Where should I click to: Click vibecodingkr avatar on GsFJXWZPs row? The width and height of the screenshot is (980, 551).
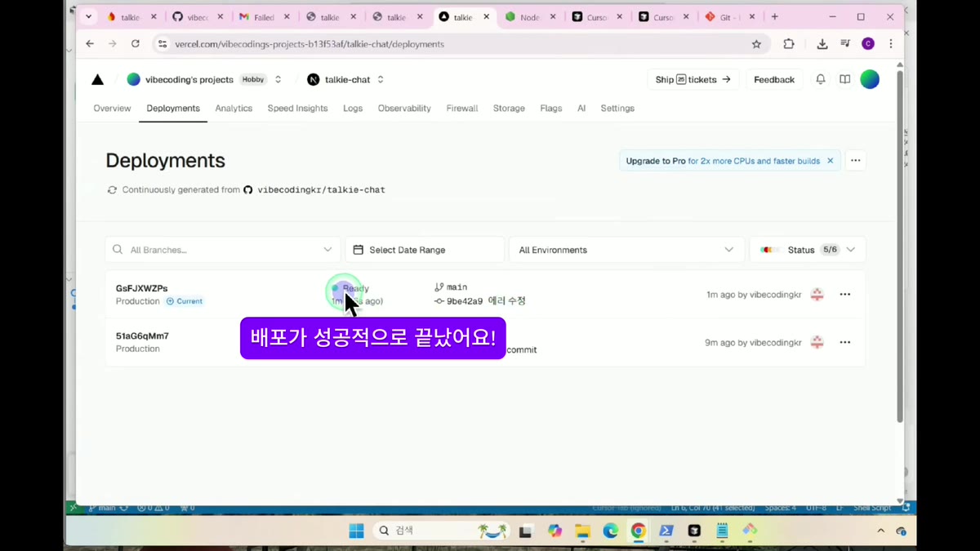[x=817, y=294]
